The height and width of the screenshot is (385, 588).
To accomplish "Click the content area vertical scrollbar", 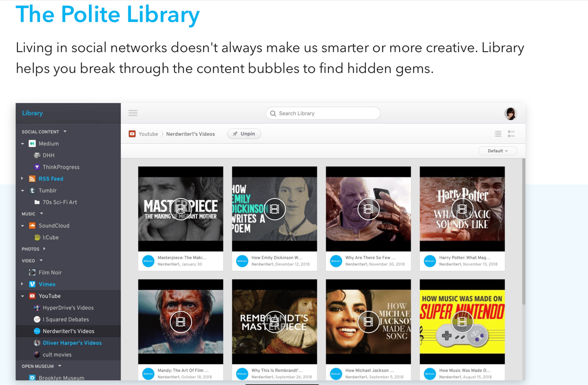I will 523,231.
